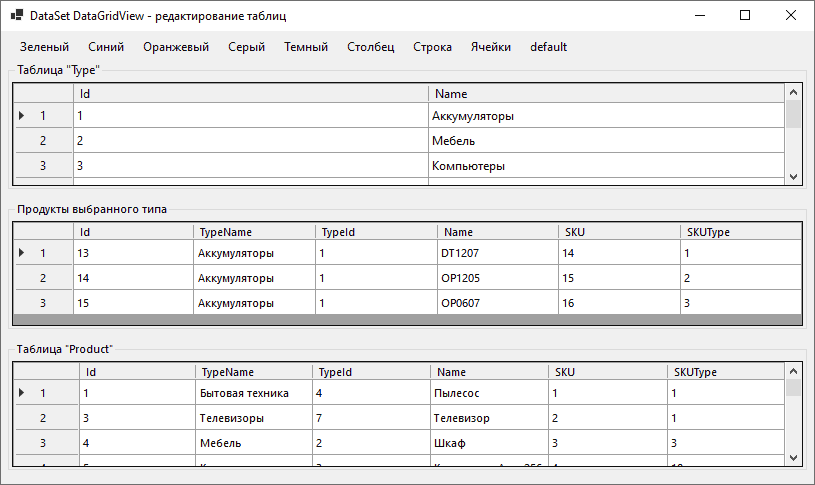Click Type table scrollbar up arrow
The image size is (815, 485).
pos(793,93)
